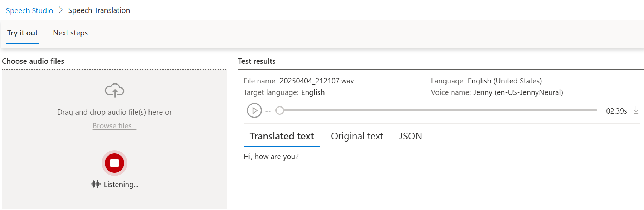Image resolution: width=644 pixels, height=210 pixels.
Task: Click the file name 20250404_212107.wav
Action: point(317,81)
